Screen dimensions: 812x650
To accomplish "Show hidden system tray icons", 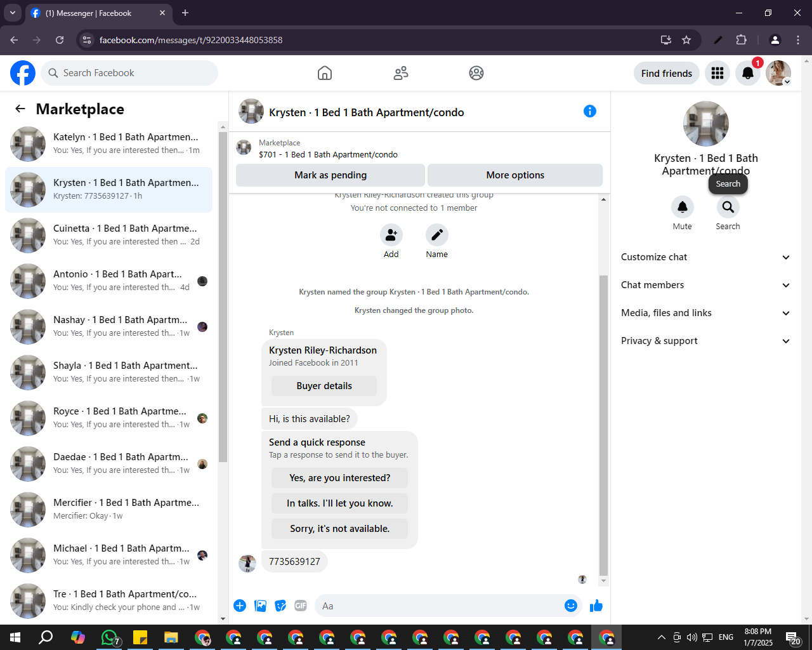I will coord(661,637).
